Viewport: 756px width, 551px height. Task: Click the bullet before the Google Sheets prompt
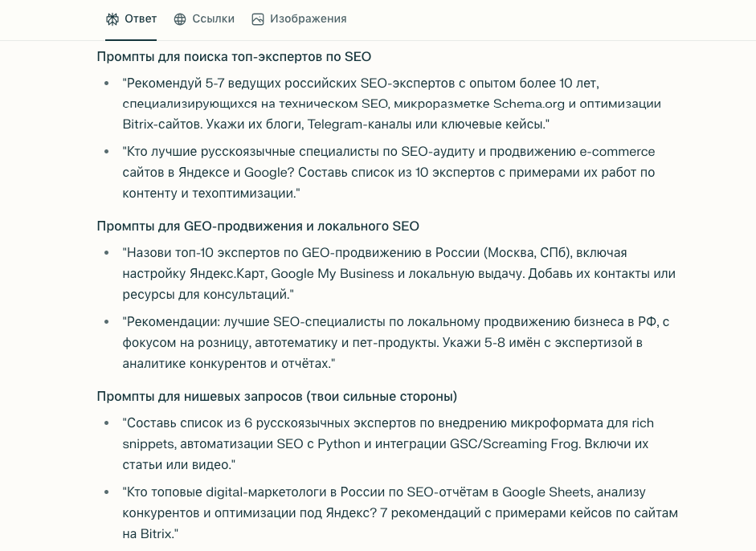click(x=107, y=492)
